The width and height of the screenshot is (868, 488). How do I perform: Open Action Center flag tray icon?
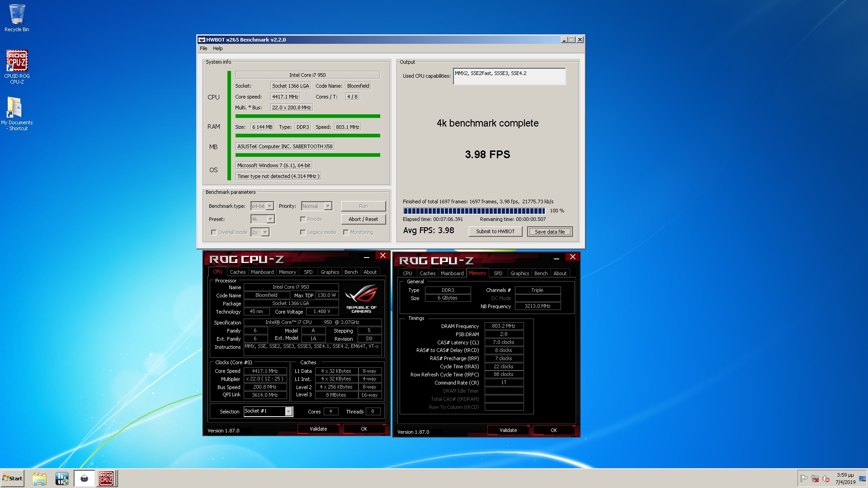pyautogui.click(x=804, y=479)
